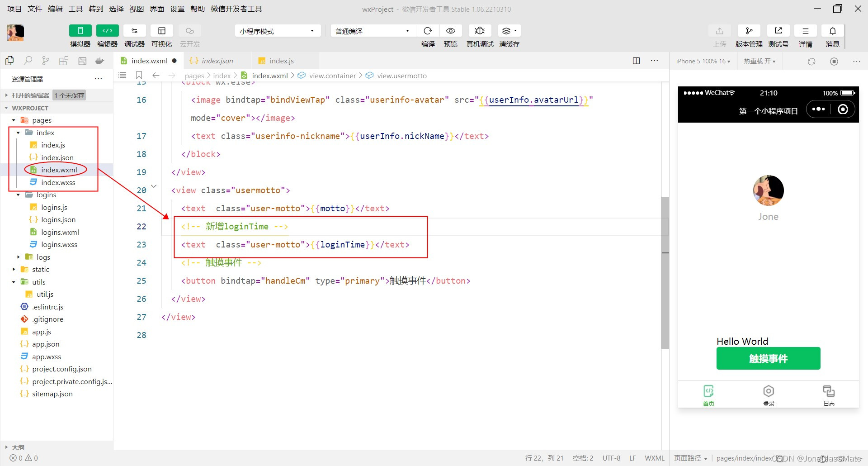Viewport: 868px width, 466px height.
Task: Open the 微信开发者工具 menu
Action: (236, 9)
